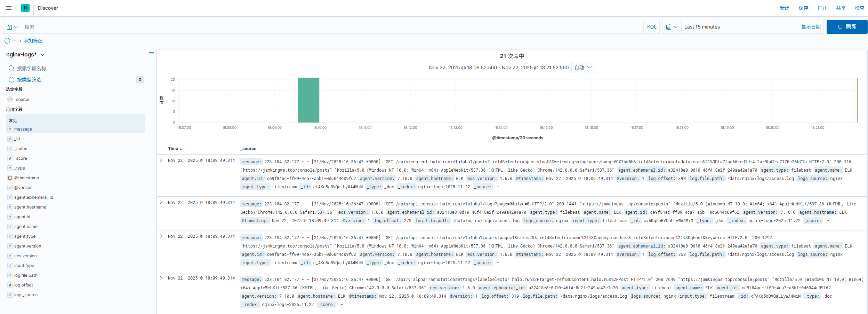Open the hamburger navigation menu
Image resolution: width=868 pixels, height=314 pixels.
9,8
